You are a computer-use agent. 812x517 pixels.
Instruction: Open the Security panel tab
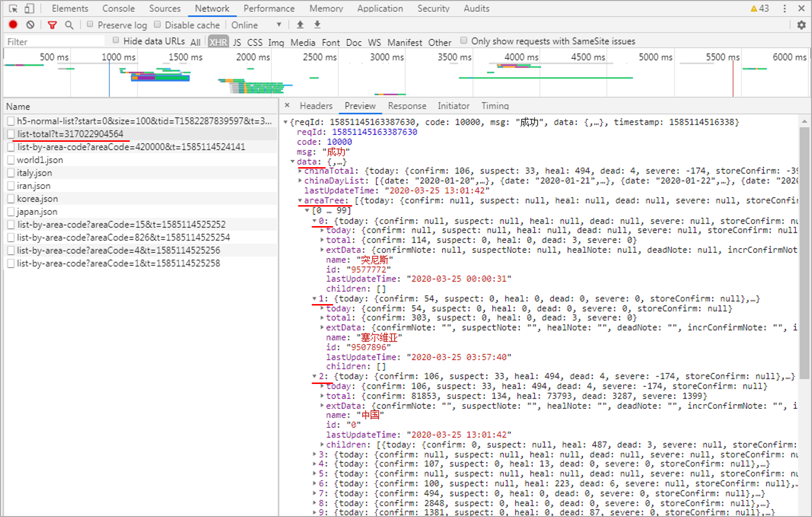tap(433, 8)
